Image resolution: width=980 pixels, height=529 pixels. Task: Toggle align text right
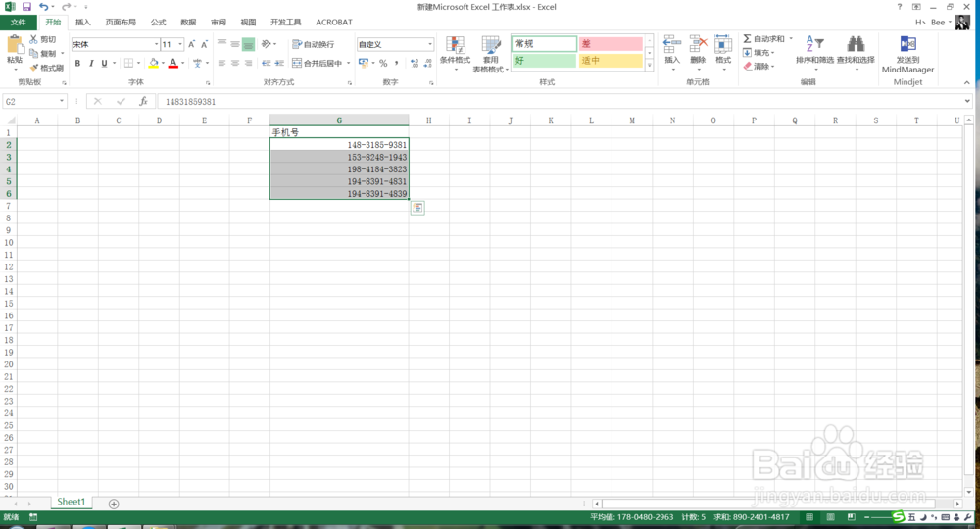pyautogui.click(x=248, y=63)
